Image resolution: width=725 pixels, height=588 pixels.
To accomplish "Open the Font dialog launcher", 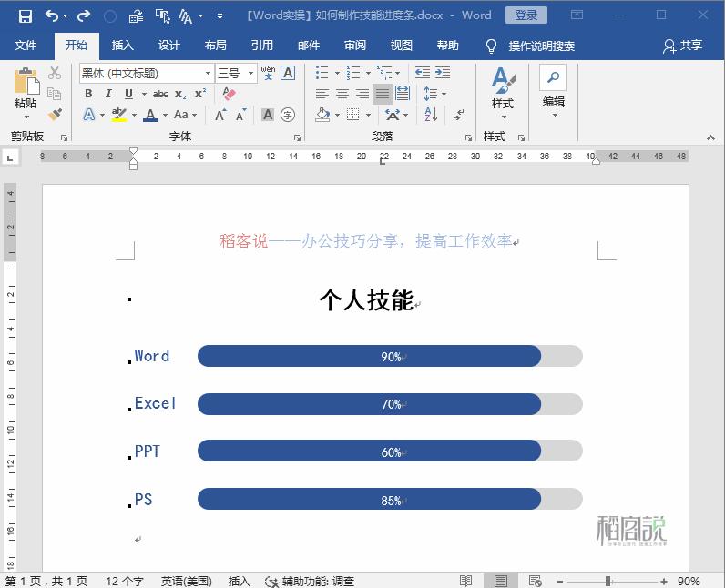I will (x=297, y=137).
